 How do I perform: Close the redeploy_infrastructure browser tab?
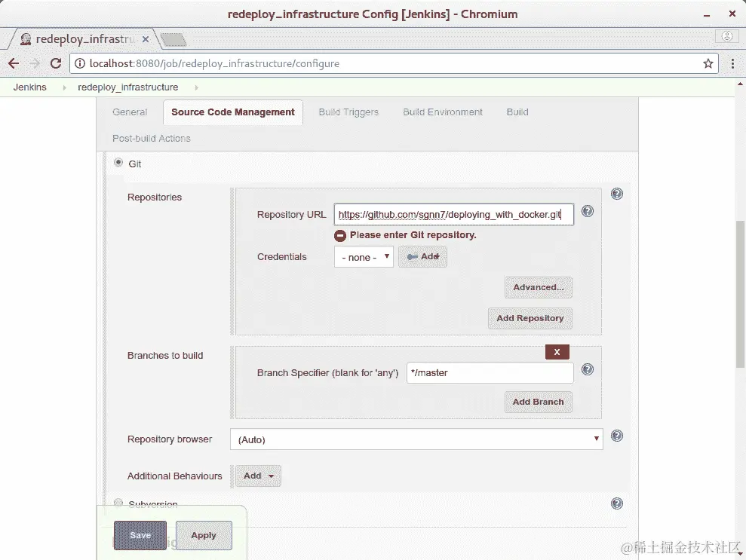point(146,39)
